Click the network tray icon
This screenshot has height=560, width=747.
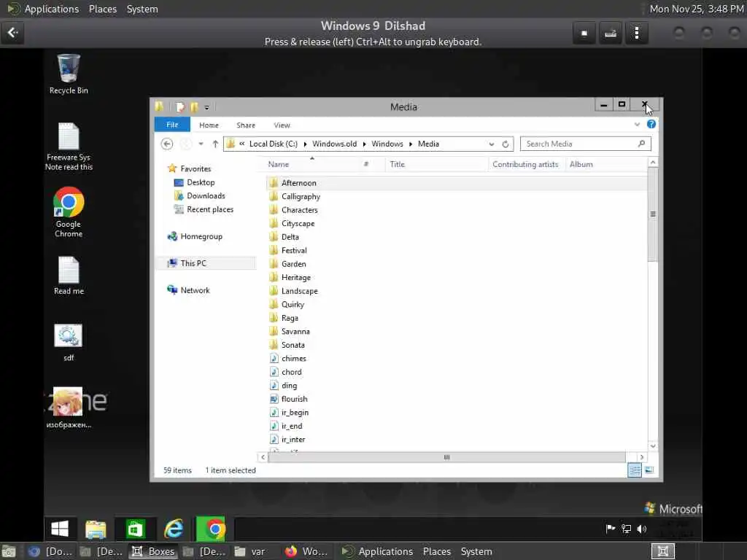coord(627,529)
